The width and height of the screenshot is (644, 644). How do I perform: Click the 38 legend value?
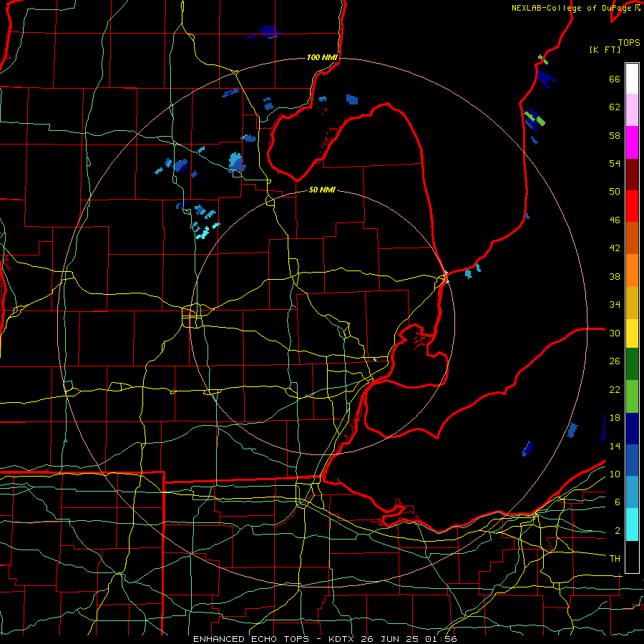pyautogui.click(x=615, y=276)
